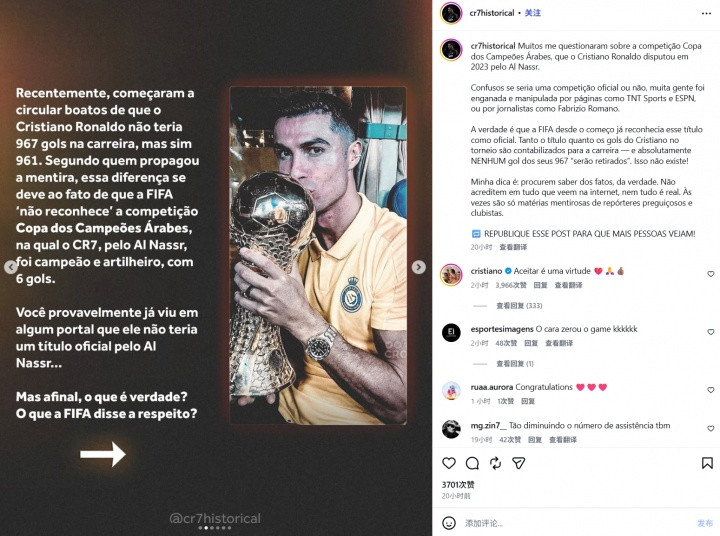Like ruaa.aurora's comment heart

tap(710, 390)
